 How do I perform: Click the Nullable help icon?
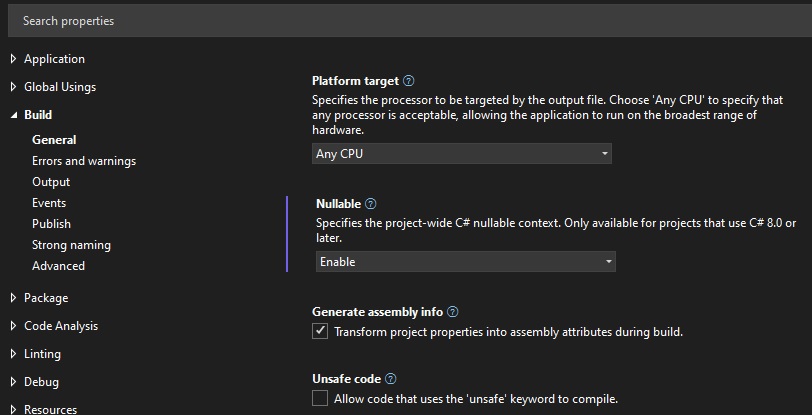370,204
